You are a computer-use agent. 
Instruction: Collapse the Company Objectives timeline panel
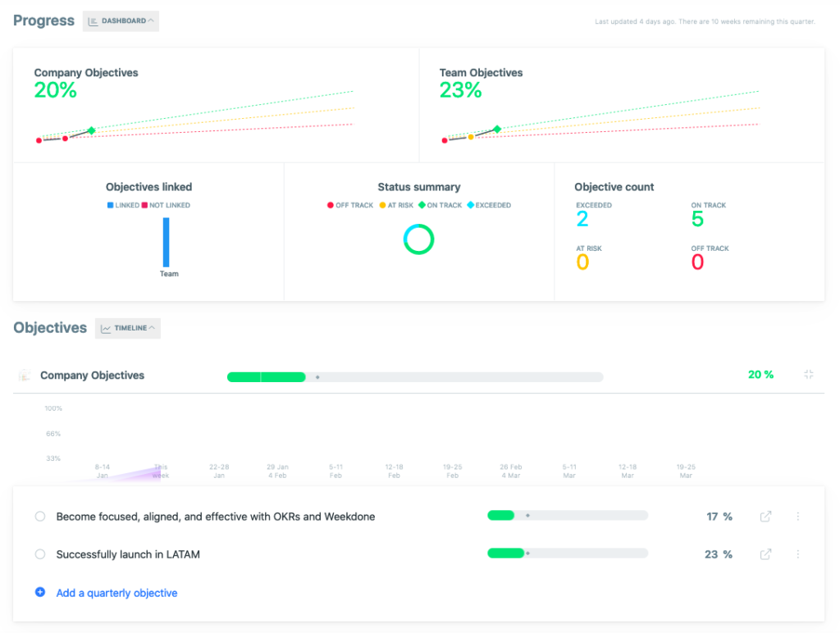809,375
